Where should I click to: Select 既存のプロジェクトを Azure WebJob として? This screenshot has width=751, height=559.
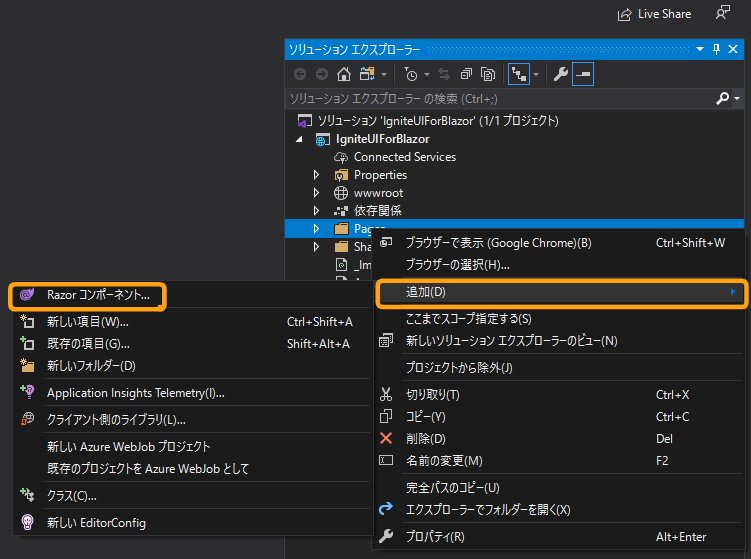(193, 469)
